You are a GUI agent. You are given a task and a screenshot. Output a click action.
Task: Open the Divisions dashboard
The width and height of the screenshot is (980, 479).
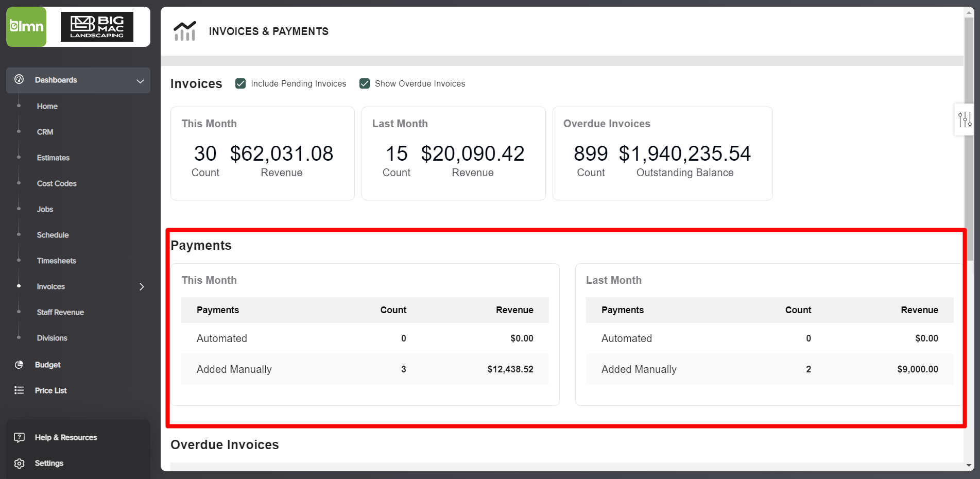[52, 338]
